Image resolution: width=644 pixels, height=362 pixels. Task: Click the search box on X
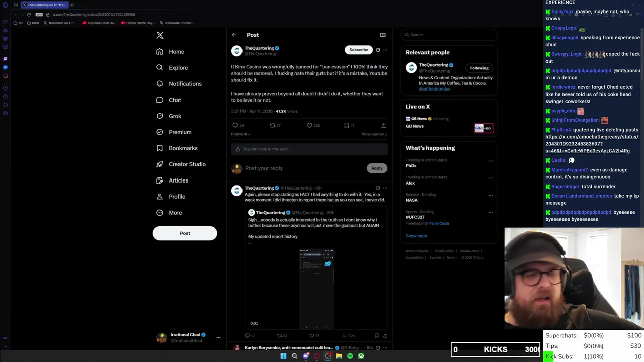[x=449, y=35]
